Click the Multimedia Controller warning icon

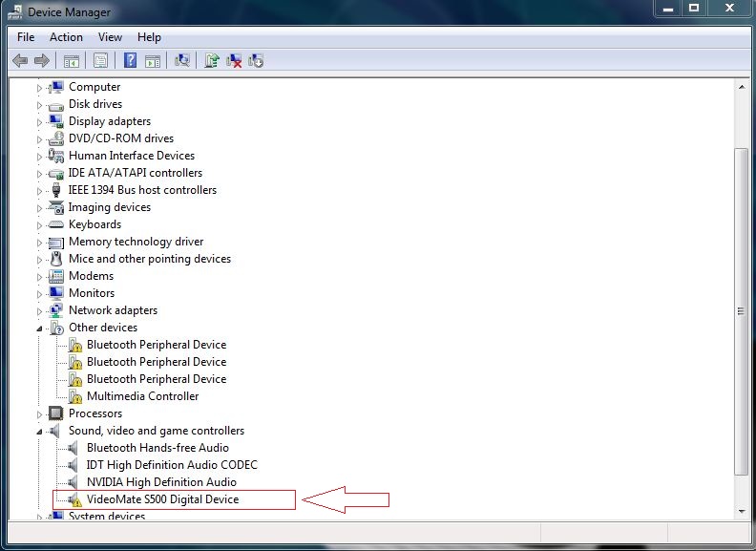point(74,396)
